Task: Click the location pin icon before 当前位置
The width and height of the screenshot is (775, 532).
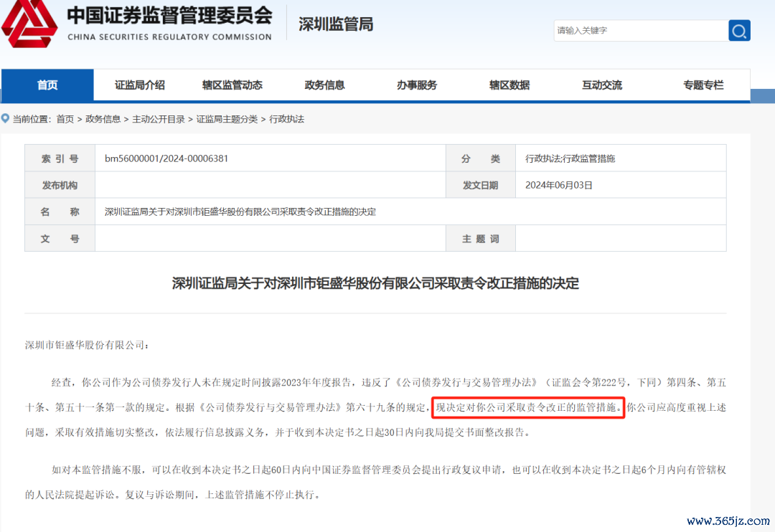Action: coord(6,118)
